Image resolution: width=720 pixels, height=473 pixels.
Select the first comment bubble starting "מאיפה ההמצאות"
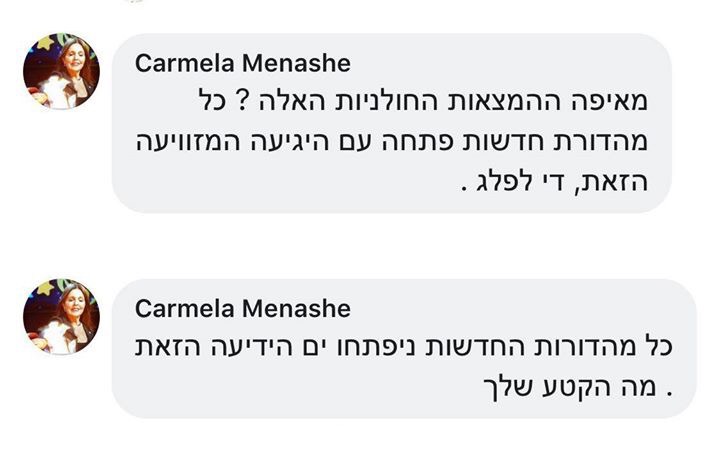coord(392,123)
